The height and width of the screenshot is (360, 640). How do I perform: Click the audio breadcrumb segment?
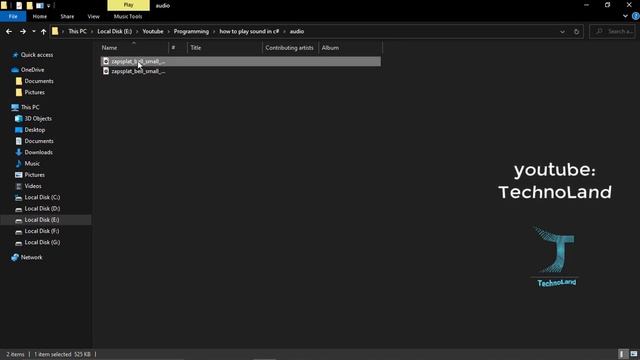[297, 31]
